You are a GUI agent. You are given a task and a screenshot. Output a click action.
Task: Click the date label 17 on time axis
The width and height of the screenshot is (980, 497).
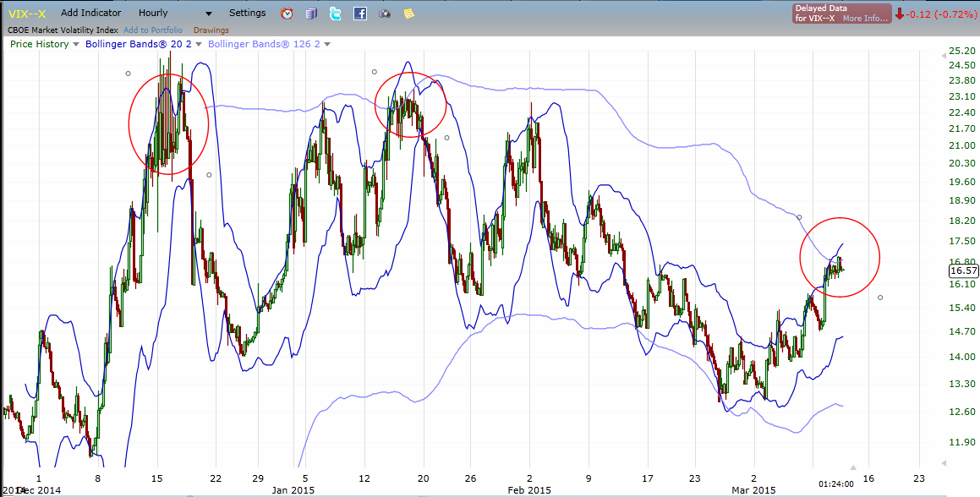649,478
